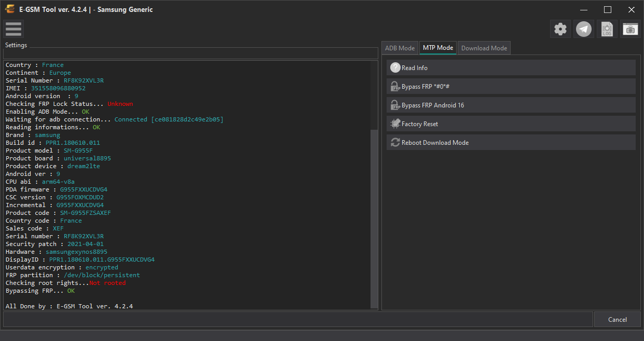The width and height of the screenshot is (644, 341).
Task: Click Userdata encryption encrypted line
Action: click(62, 267)
